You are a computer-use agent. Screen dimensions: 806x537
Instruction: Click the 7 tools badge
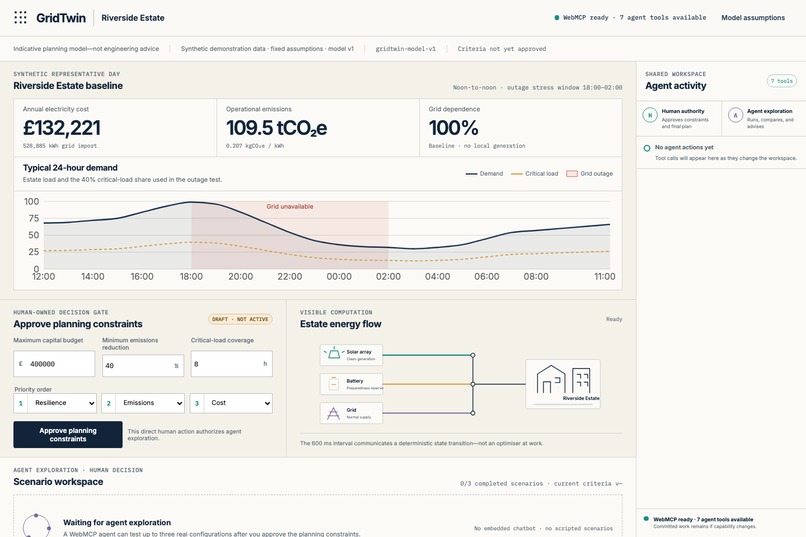(x=782, y=81)
